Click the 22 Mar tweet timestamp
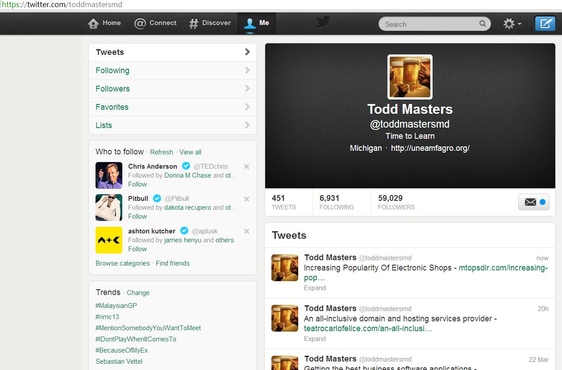 538,360
